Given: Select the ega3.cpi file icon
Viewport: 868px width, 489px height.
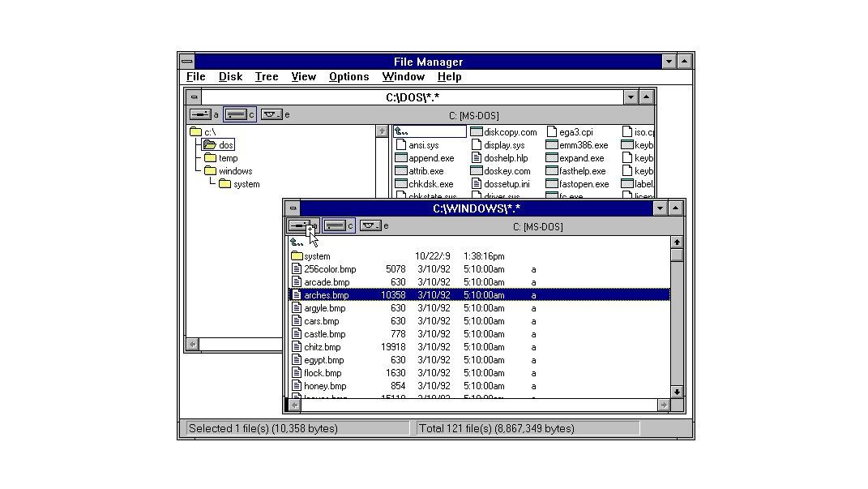Looking at the screenshot, I should [x=551, y=132].
